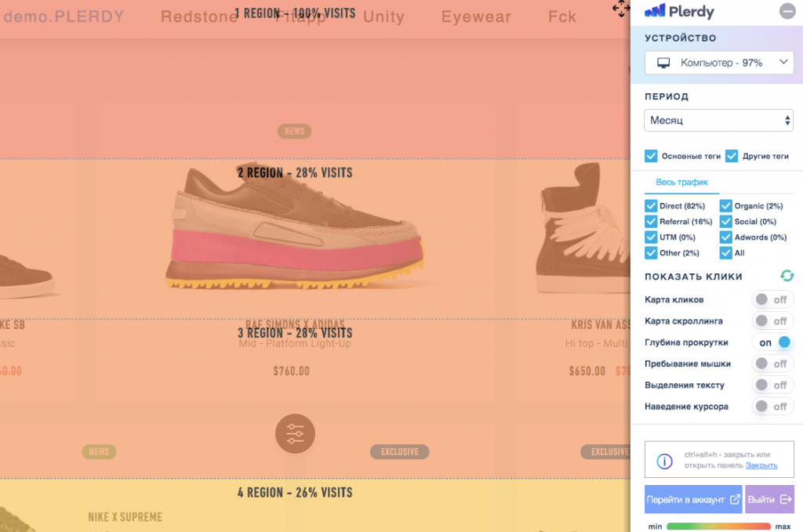This screenshot has width=803, height=532.
Task: Collapse the Plerdy panel with minus icon
Action: (x=787, y=11)
